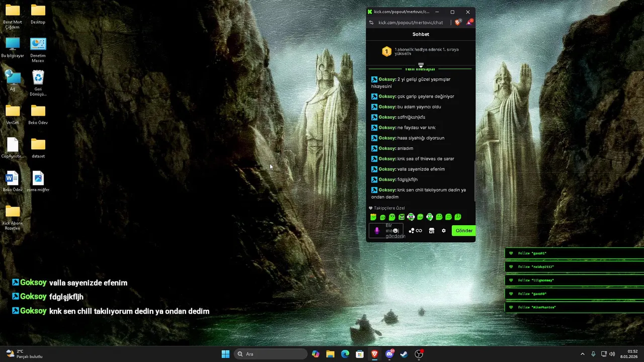Click the Follow gava91 alert

[x=574, y=253]
